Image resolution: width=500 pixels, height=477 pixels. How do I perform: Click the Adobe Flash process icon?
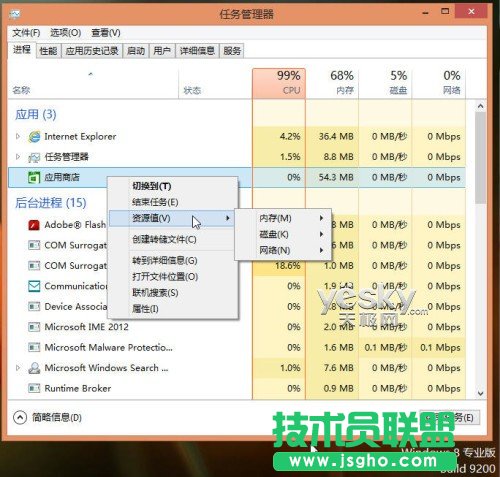34,225
